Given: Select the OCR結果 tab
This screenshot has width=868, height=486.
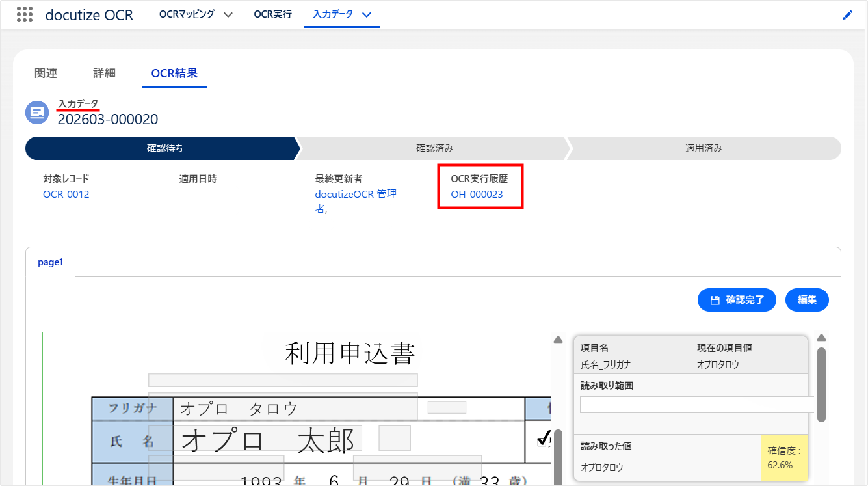Looking at the screenshot, I should [x=174, y=73].
